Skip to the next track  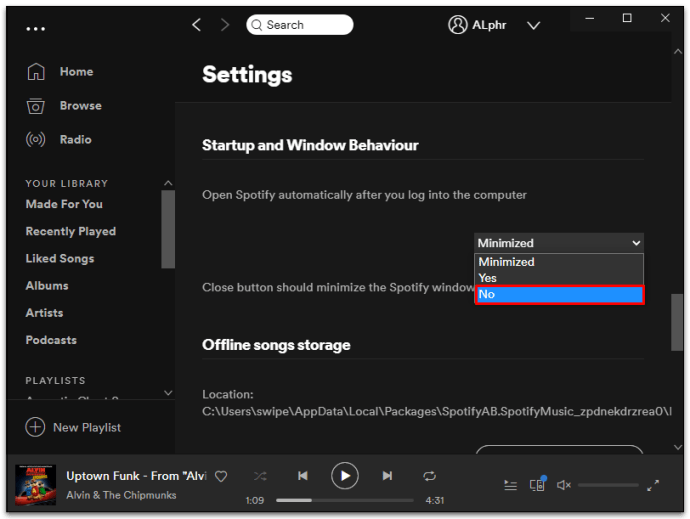pyautogui.click(x=387, y=476)
